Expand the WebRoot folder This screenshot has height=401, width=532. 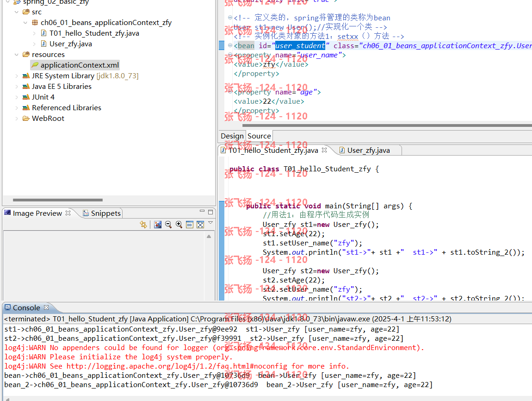16,119
